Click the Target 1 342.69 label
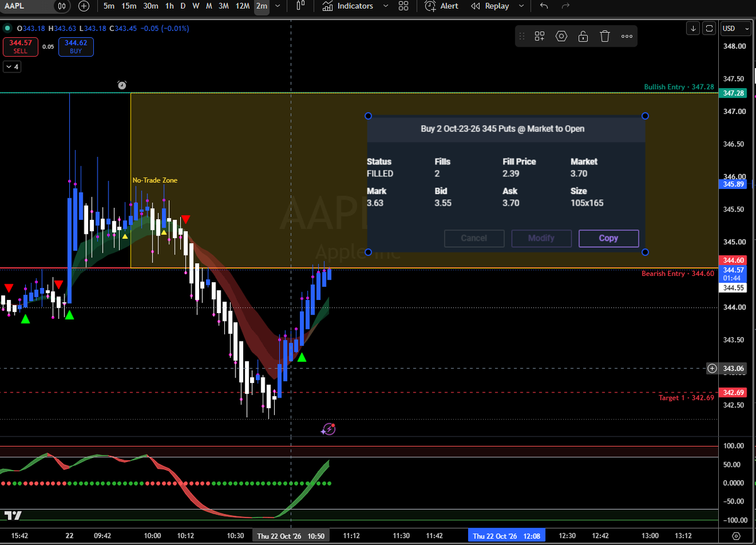Screen dimensions: 756x545 tap(687, 398)
